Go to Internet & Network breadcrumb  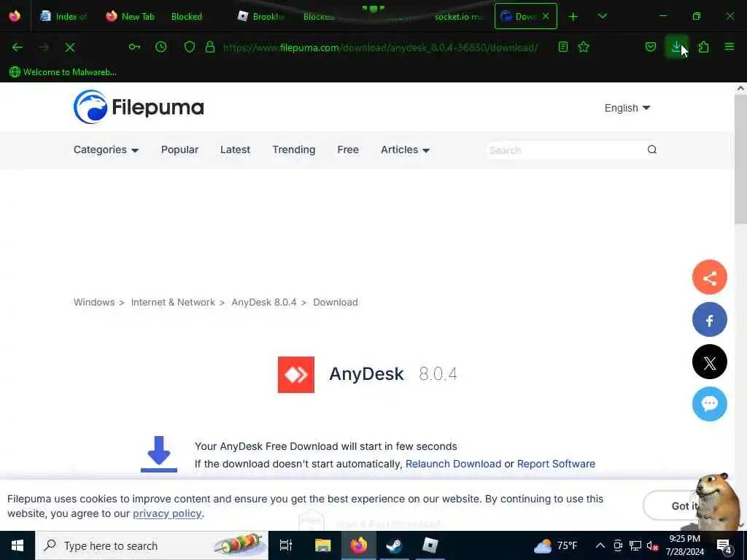click(x=173, y=303)
